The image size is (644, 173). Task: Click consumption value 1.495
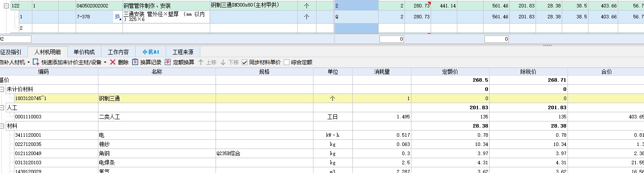point(382,117)
